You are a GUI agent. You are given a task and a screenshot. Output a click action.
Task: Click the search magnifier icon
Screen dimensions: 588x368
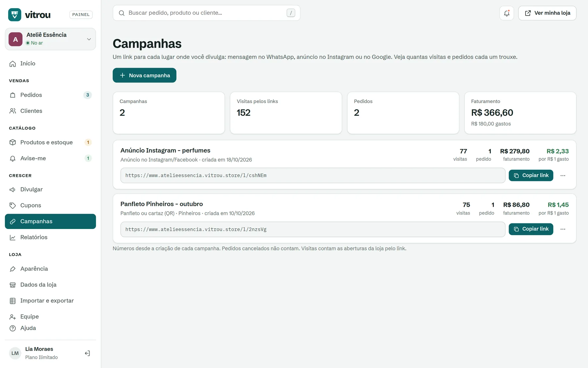click(122, 13)
